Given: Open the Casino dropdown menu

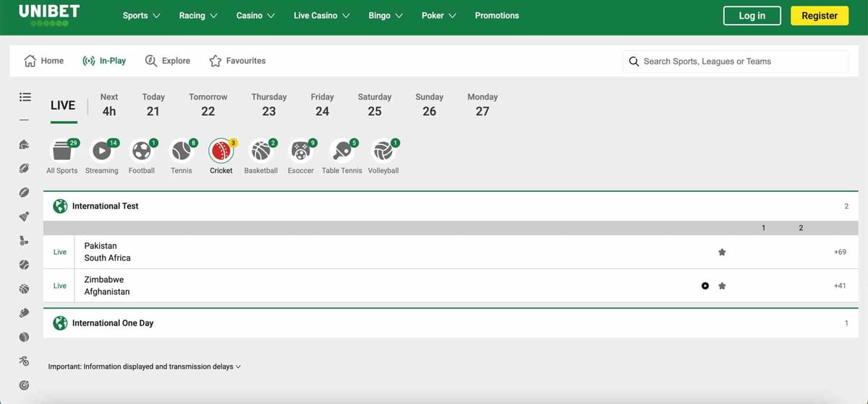Looking at the screenshot, I should [255, 15].
